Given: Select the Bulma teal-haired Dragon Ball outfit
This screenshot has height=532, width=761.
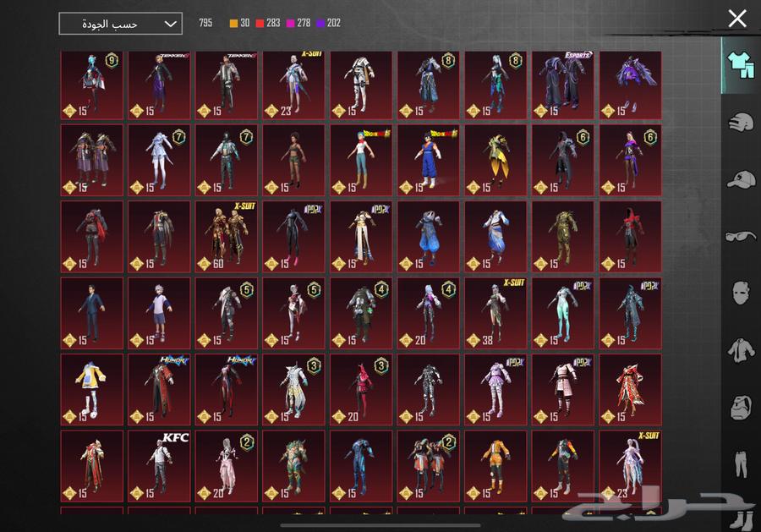Looking at the screenshot, I should point(361,160).
